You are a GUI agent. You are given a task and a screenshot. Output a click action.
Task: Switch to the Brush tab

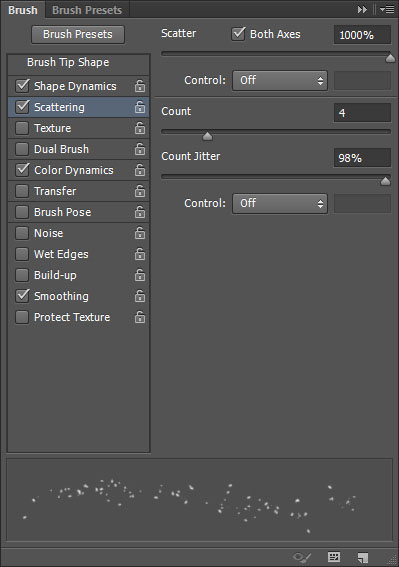(x=23, y=10)
